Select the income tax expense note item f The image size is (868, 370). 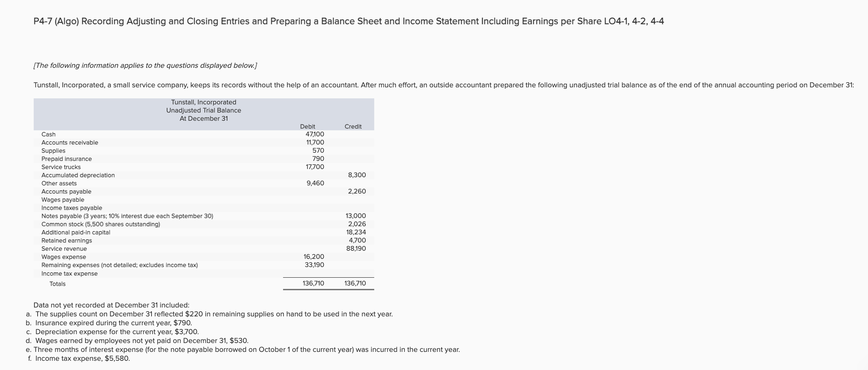coord(79,358)
